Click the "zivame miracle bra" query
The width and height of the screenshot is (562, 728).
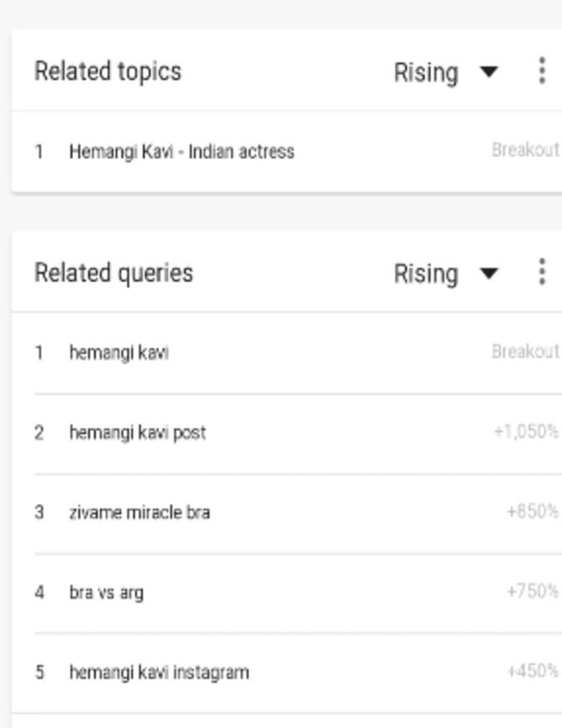point(139,512)
